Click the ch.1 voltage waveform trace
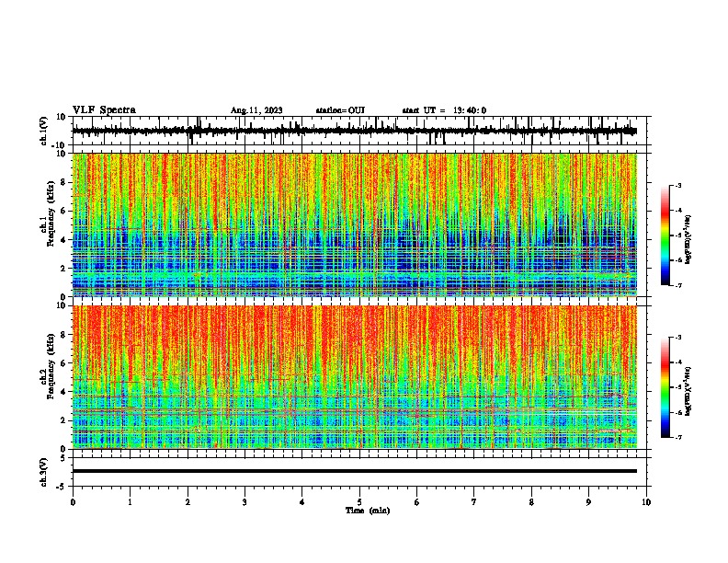The width and height of the screenshot is (728, 563). tap(355, 131)
